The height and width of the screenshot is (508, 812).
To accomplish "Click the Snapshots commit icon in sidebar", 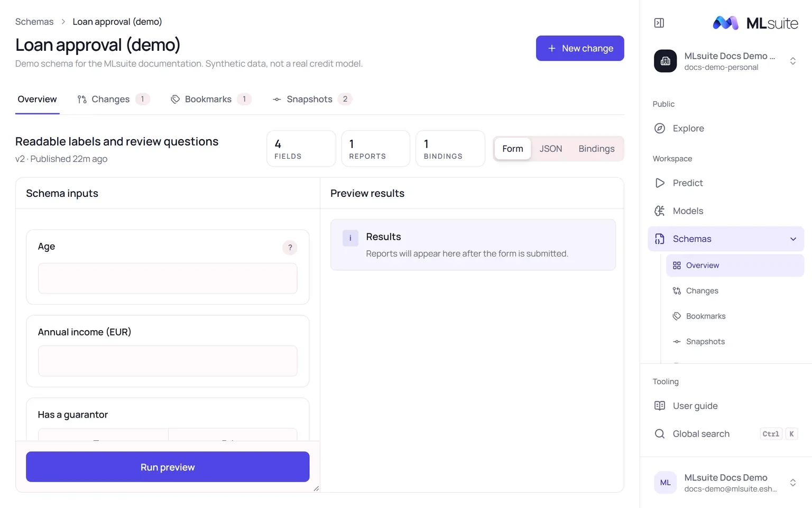I will pos(677,341).
